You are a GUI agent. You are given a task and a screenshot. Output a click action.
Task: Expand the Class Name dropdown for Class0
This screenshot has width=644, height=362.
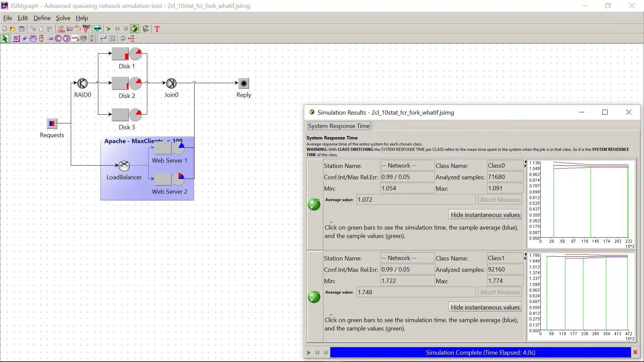click(504, 165)
